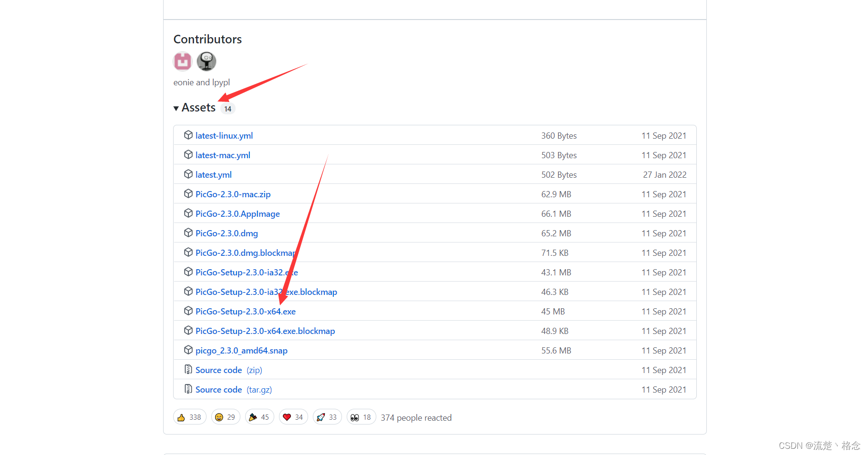The width and height of the screenshot is (868, 455).
Task: Click the '43.1 MB' ia32 installer size
Action: point(556,273)
